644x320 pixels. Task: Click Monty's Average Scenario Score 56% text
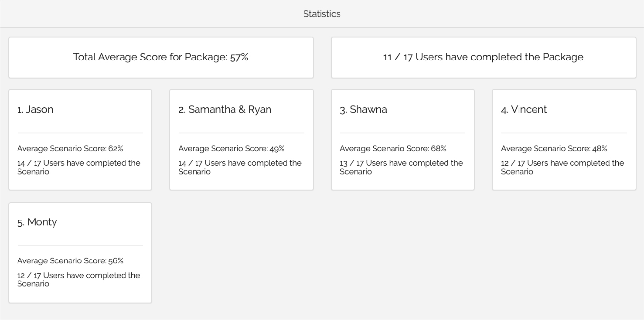[x=70, y=261]
